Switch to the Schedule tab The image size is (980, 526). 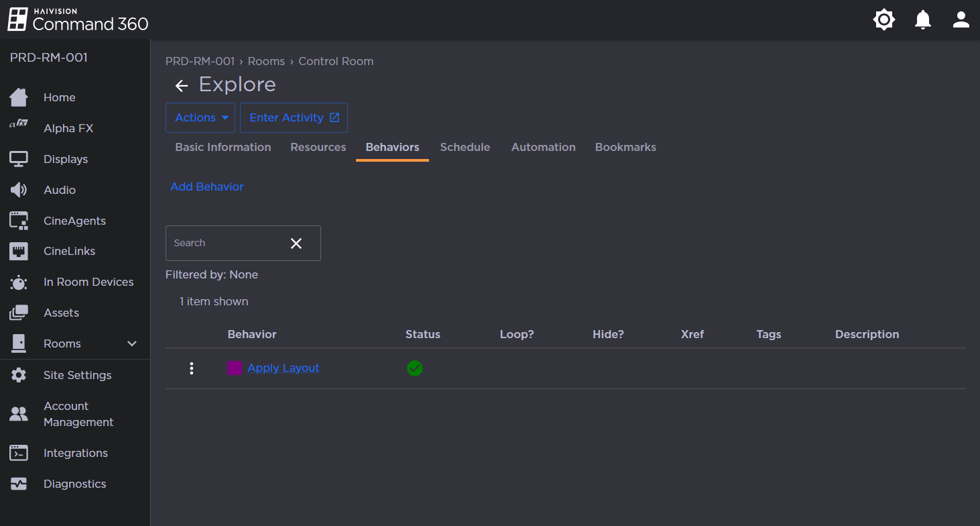click(x=465, y=147)
